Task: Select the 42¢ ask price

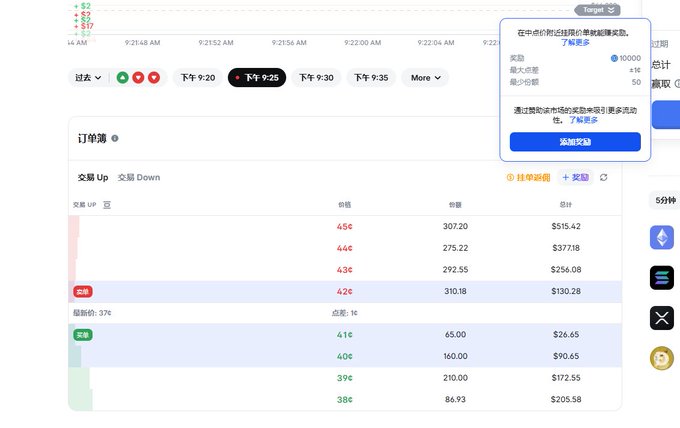Action: point(344,291)
